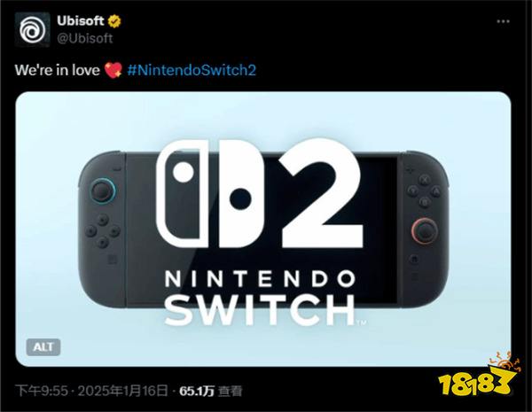
Task: Click the post timestamp 下午9:55
Action: click(42, 391)
